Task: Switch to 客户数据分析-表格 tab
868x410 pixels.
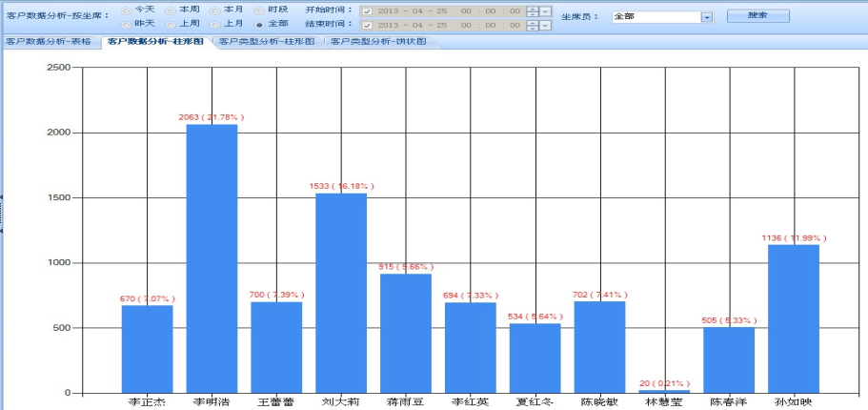Action: [50, 42]
